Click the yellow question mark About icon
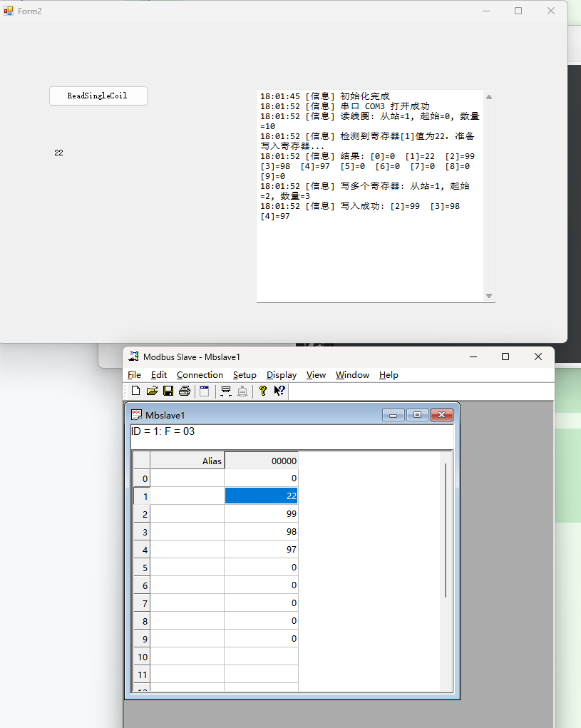 click(262, 391)
